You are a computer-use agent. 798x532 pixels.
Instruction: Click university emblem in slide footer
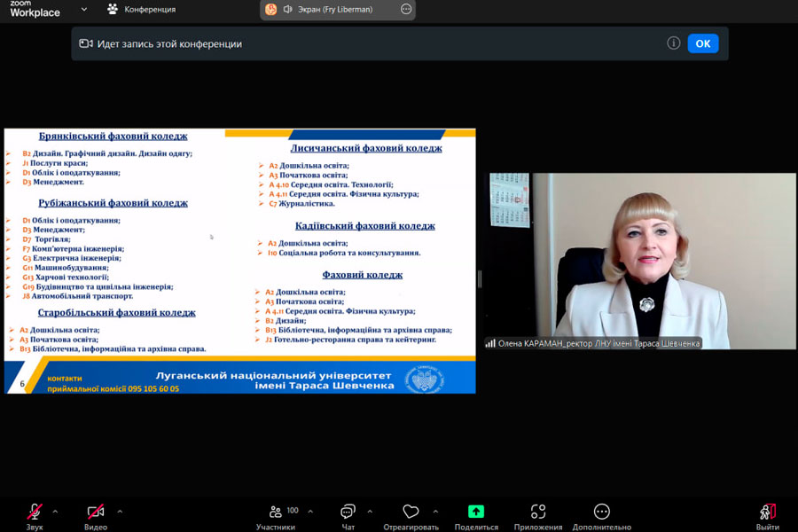coord(424,379)
